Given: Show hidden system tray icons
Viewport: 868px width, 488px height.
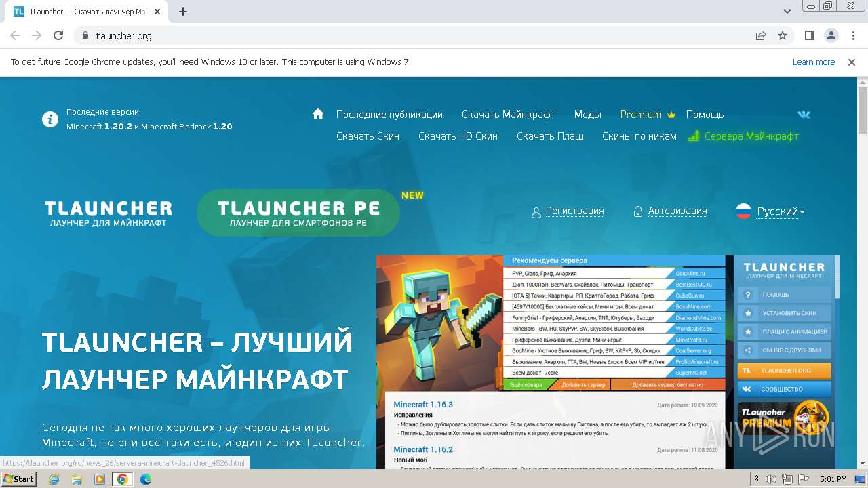Looking at the screenshot, I should (x=757, y=479).
